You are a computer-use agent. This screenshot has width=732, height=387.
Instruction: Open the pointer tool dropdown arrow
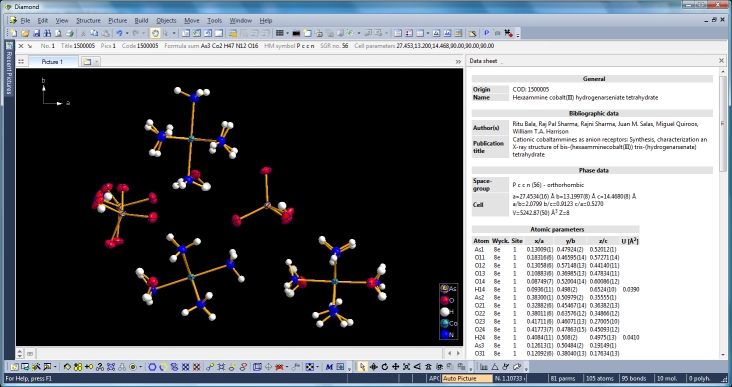[174, 33]
